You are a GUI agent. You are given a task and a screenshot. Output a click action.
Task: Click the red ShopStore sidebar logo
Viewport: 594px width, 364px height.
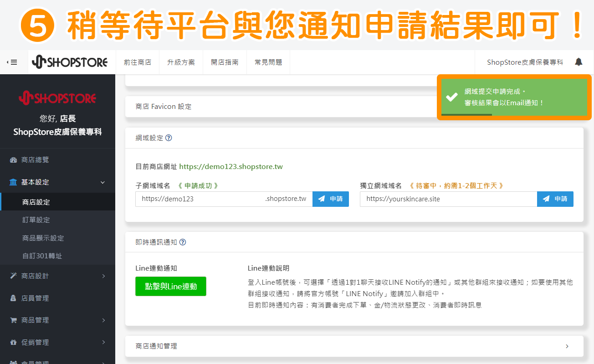57,97
